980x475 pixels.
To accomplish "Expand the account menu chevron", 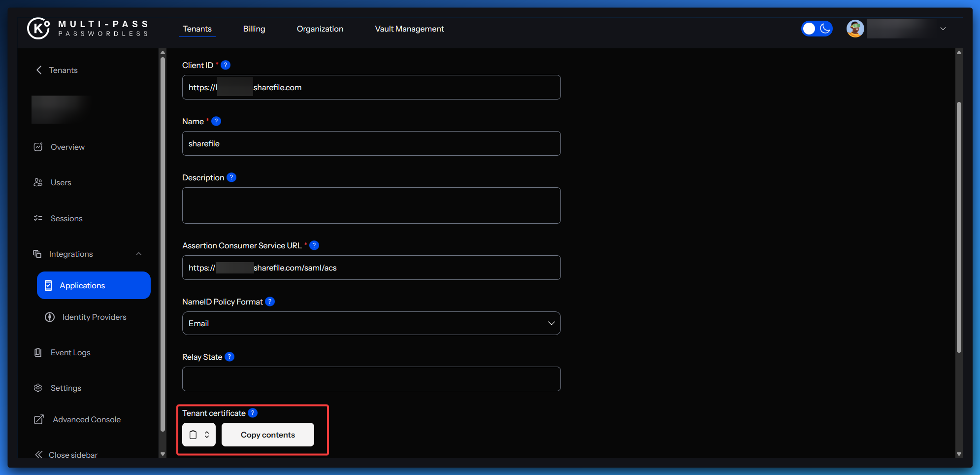I will pyautogui.click(x=943, y=29).
